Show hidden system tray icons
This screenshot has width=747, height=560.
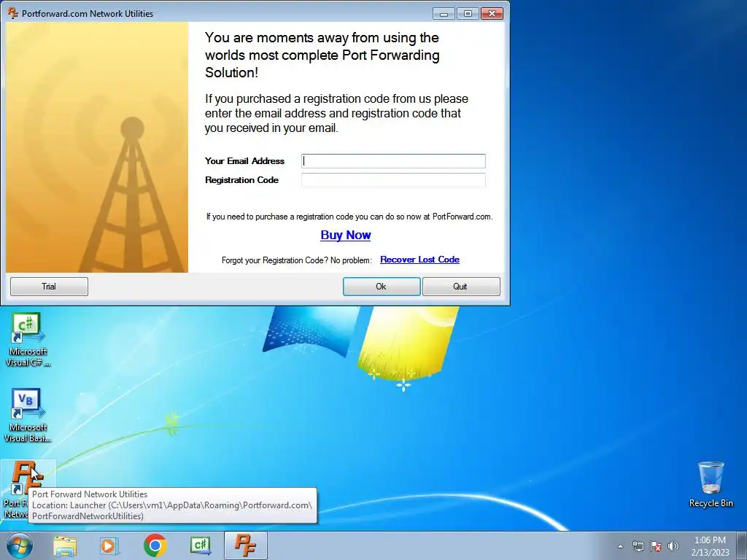(620, 546)
